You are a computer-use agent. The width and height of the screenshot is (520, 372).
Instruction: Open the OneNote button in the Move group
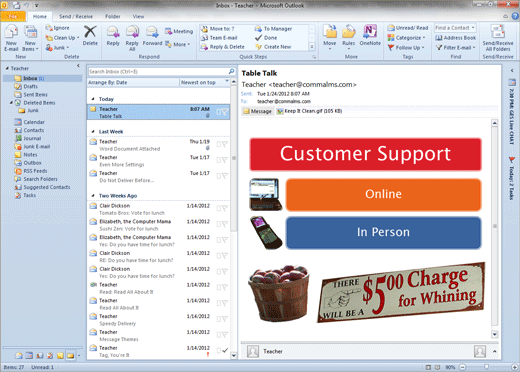click(370, 35)
